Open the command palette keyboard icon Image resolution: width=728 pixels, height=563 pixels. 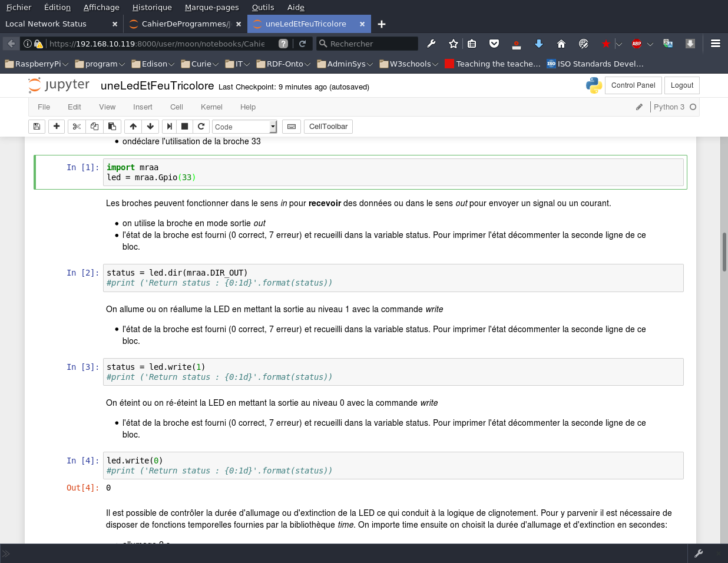[x=292, y=127]
